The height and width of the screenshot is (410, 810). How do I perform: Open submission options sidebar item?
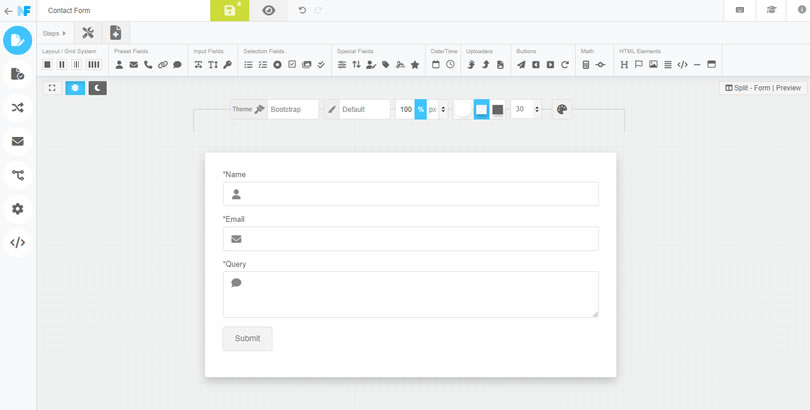(18, 74)
